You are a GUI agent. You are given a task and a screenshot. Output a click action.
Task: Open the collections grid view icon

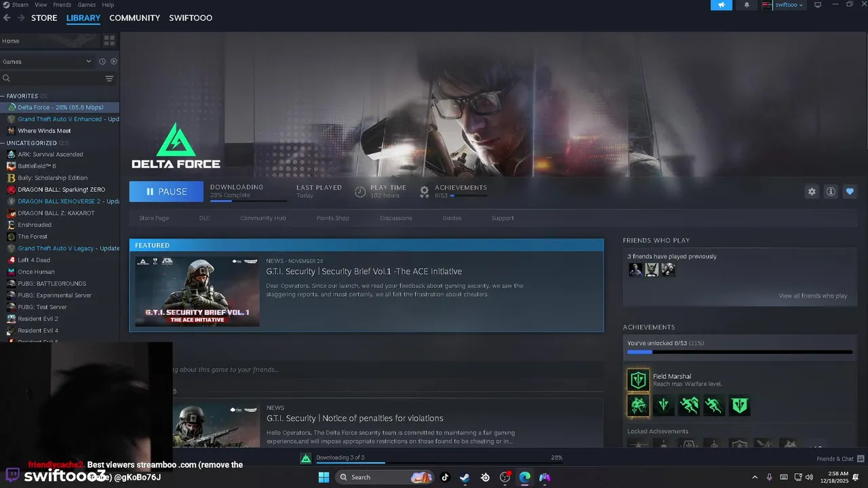point(109,41)
